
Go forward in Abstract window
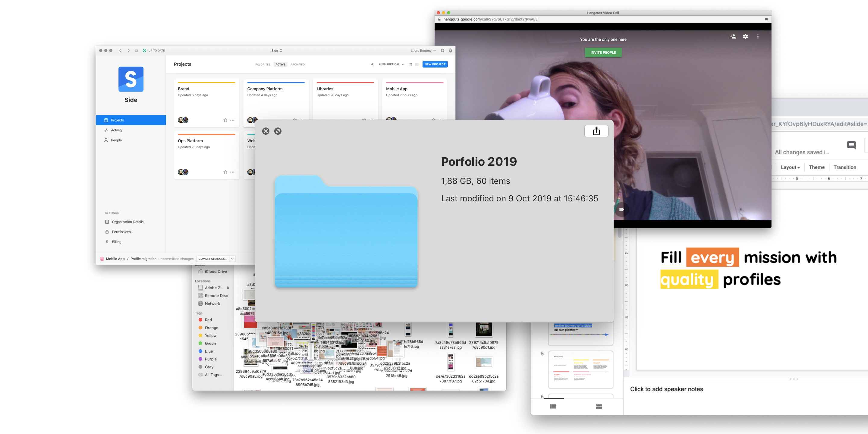(x=128, y=51)
